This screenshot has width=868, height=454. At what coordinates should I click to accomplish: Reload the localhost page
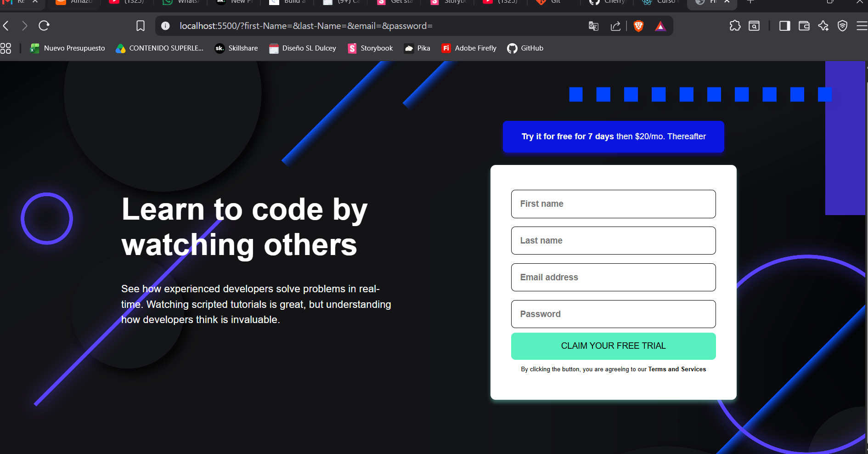[44, 26]
